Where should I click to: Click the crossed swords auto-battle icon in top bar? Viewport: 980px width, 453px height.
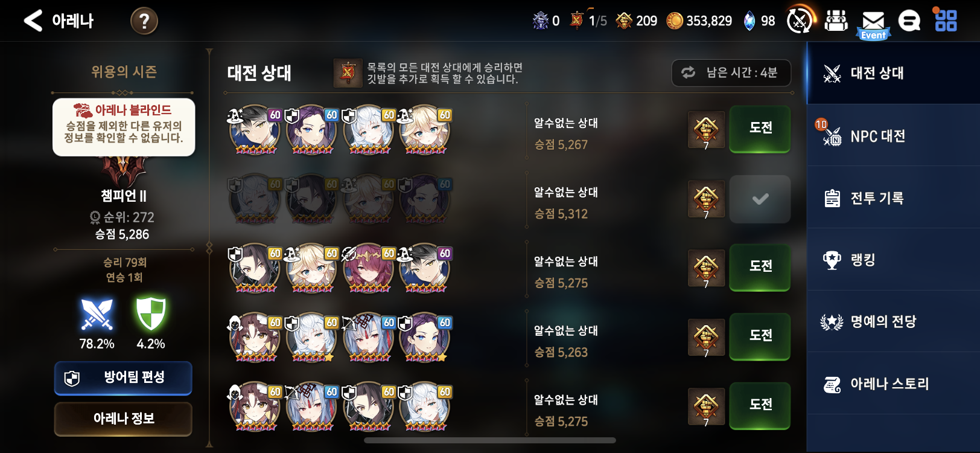[800, 21]
